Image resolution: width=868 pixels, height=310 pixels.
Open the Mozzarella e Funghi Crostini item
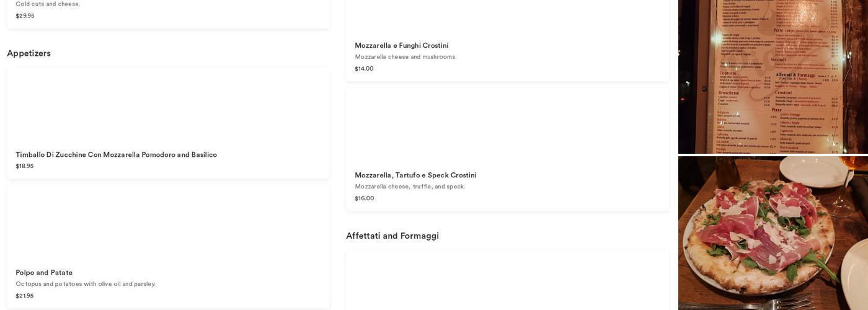(x=401, y=46)
